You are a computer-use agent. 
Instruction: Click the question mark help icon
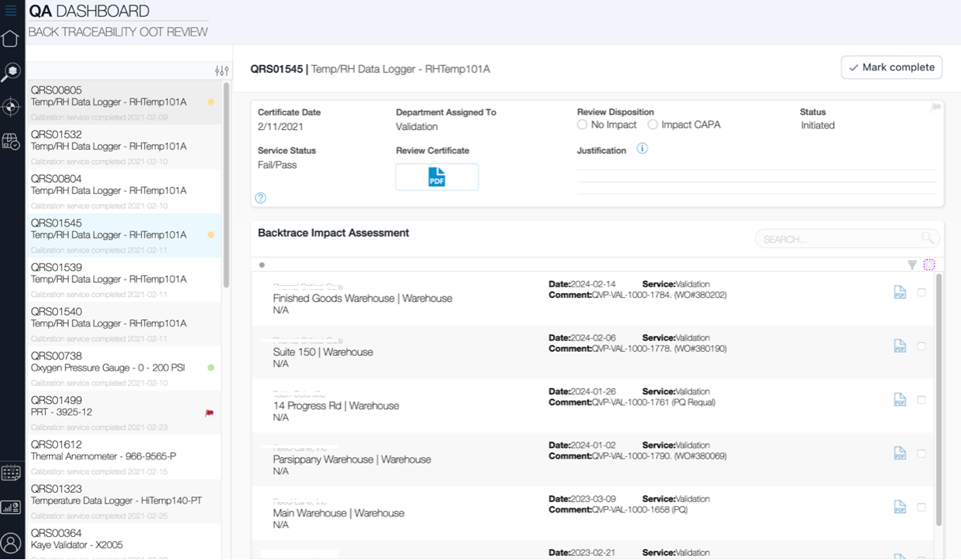click(261, 197)
